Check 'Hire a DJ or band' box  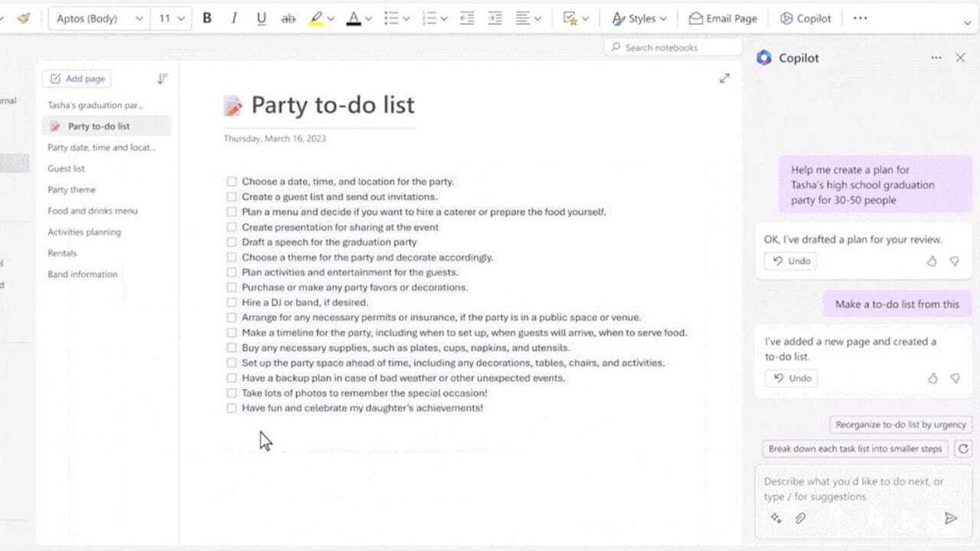click(231, 302)
